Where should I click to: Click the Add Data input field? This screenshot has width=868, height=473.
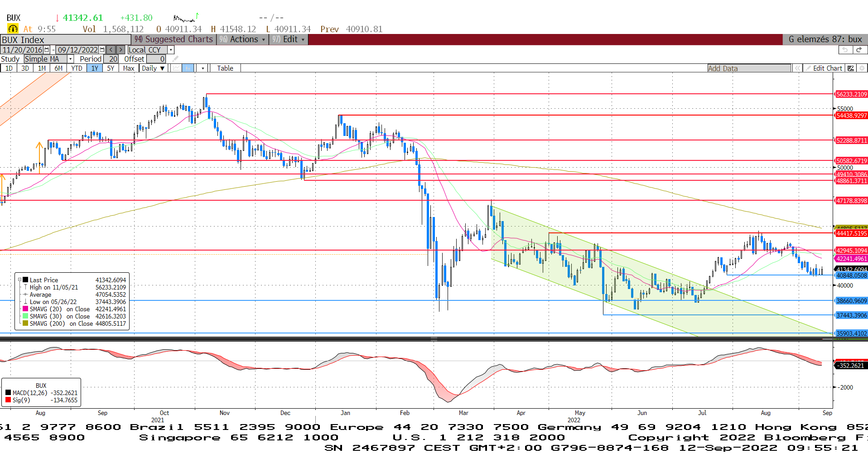click(x=749, y=68)
